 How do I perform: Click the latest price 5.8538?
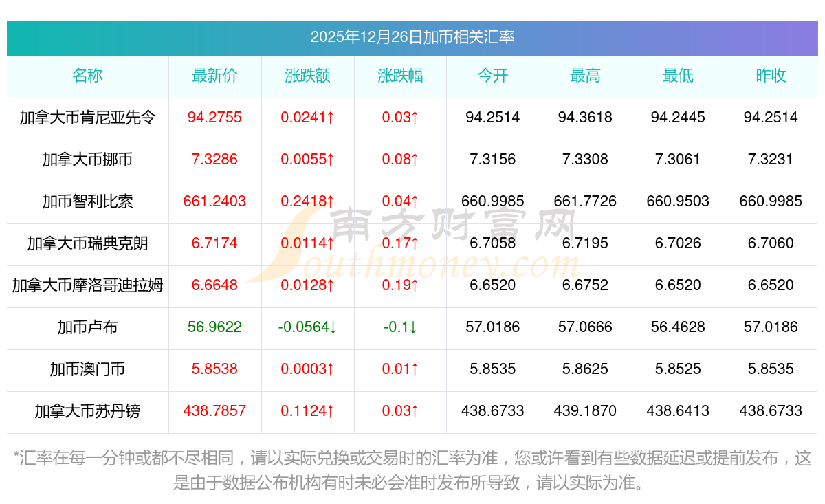coord(214,369)
